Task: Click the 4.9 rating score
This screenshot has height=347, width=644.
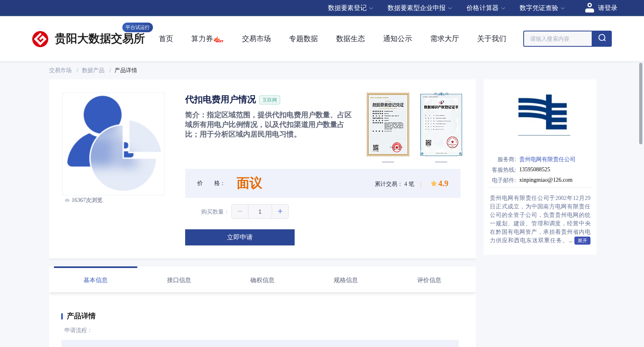Action: click(x=443, y=183)
